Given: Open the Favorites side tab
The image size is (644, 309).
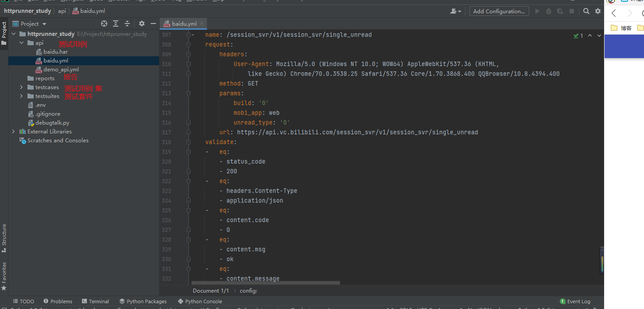Looking at the screenshot, I should pyautogui.click(x=4, y=276).
